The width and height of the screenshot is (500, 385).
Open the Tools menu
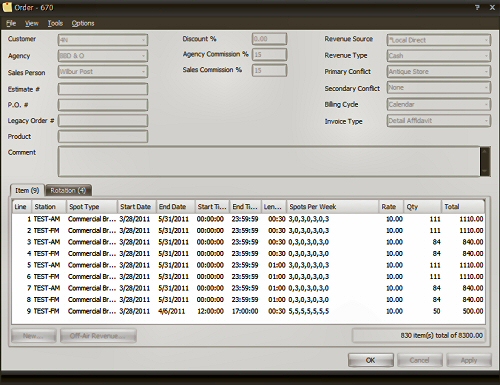[x=55, y=23]
